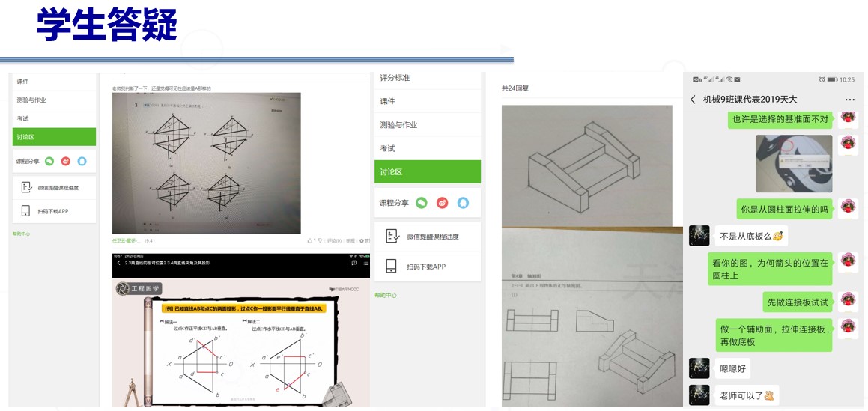Screen dimensions: 868x411
Task: Tap the sender avatar beside 不是从底板么
Action: point(699,235)
